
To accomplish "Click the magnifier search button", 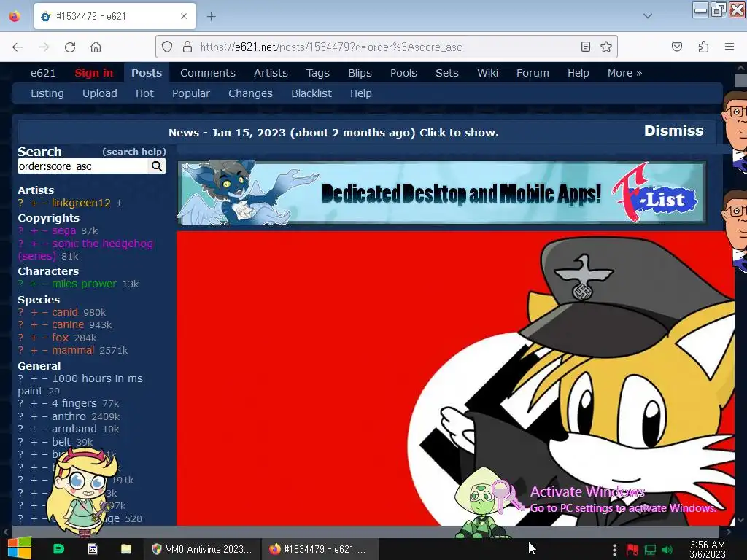I will click(x=157, y=166).
